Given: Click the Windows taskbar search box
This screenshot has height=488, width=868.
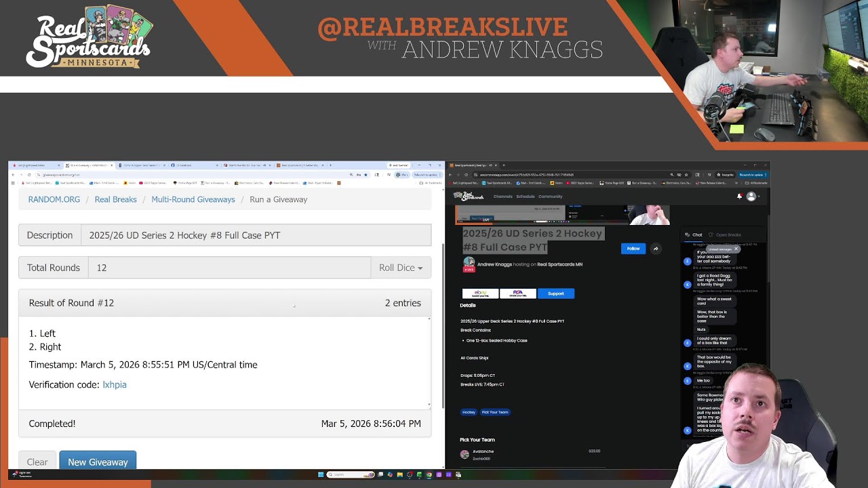Looking at the screenshot, I should (x=351, y=474).
